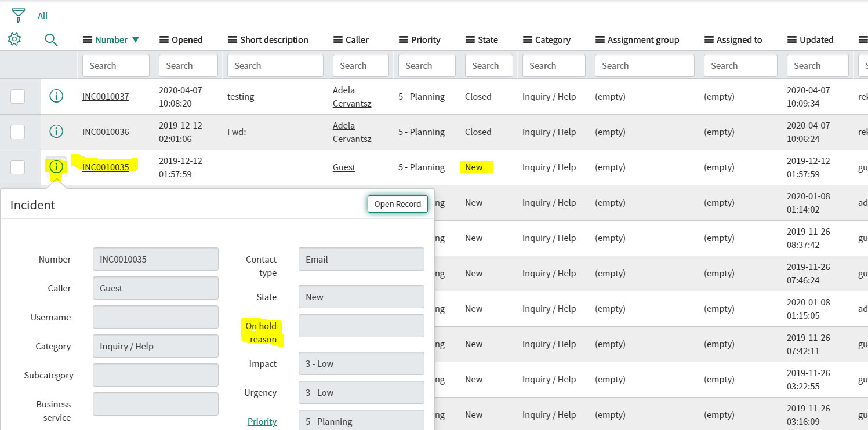Tick checkbox for INC0010035 row
This screenshot has height=430, width=868.
(18, 167)
